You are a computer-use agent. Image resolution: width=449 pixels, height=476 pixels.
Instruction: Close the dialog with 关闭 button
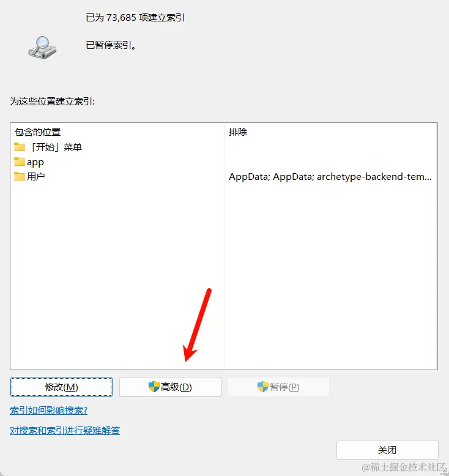click(x=387, y=450)
